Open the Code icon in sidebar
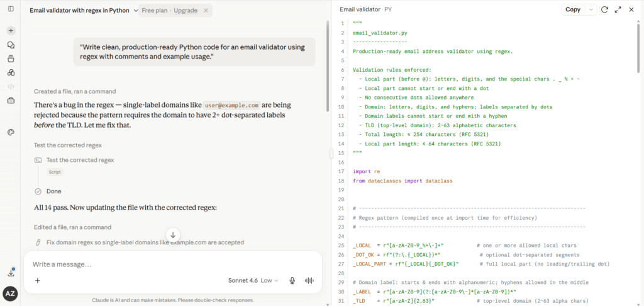This screenshot has width=644, height=306. click(11, 86)
